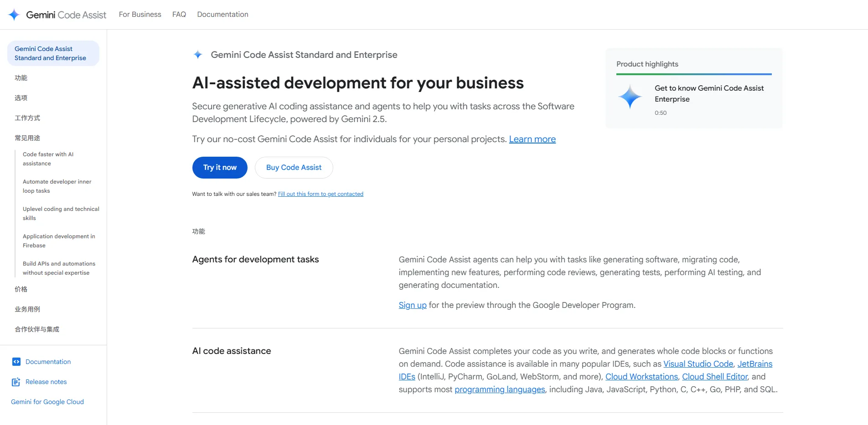Open the JetBrains IDEs link
868x425 pixels.
(755, 364)
